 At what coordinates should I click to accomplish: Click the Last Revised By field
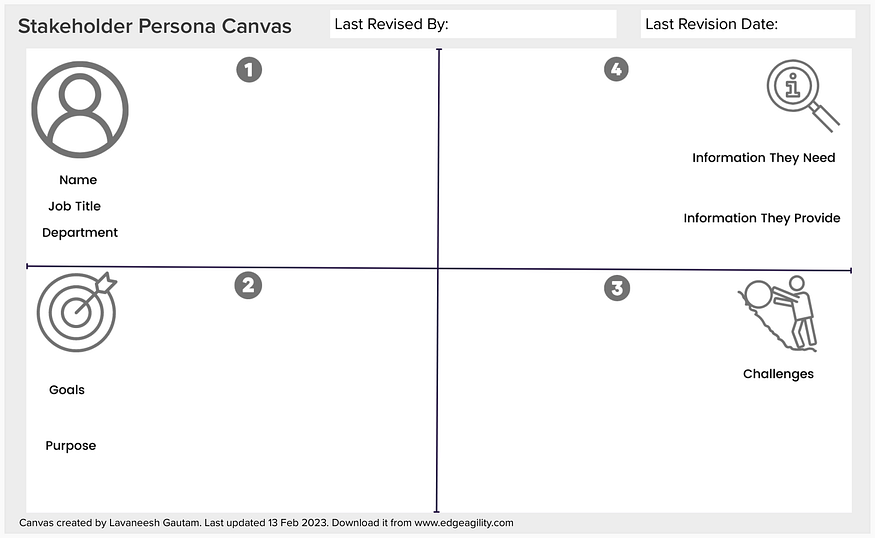(x=473, y=24)
